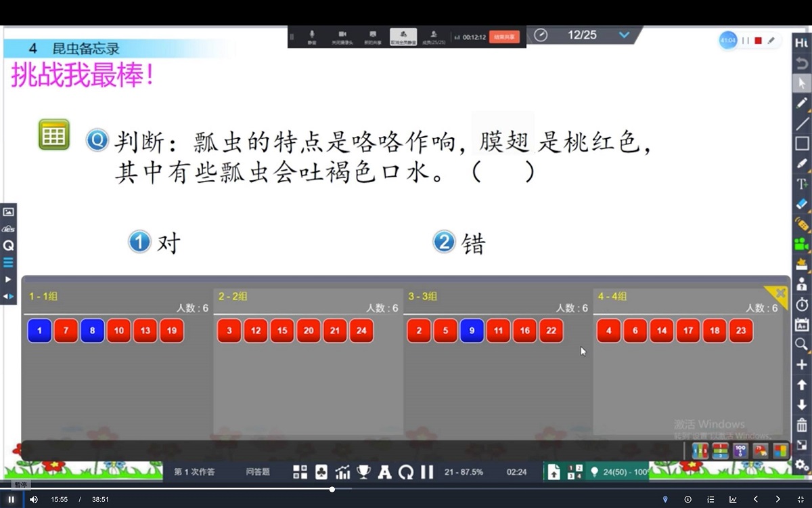Click the 第1次作答 label

(194, 472)
